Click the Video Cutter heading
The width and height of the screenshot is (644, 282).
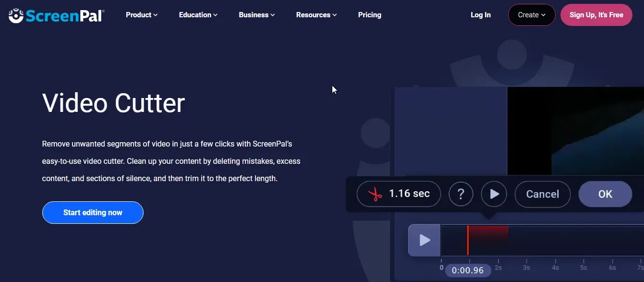coord(113,103)
